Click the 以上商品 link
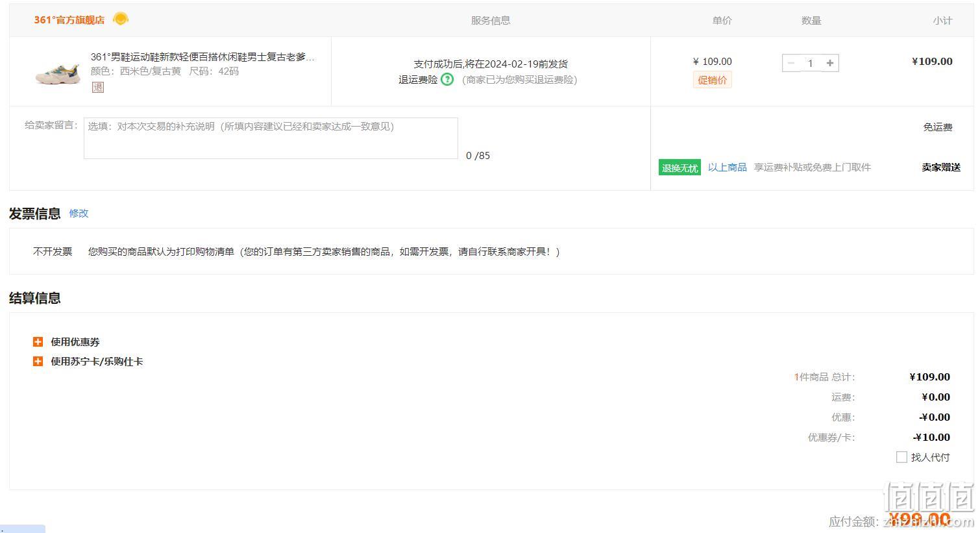The width and height of the screenshot is (980, 533). [x=727, y=167]
